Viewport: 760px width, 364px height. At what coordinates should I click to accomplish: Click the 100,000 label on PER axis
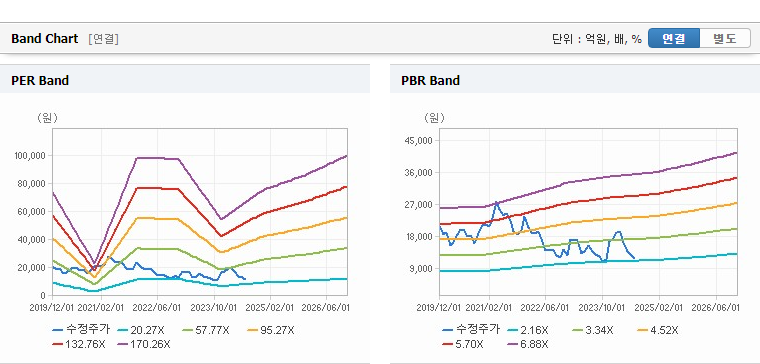pyautogui.click(x=31, y=156)
